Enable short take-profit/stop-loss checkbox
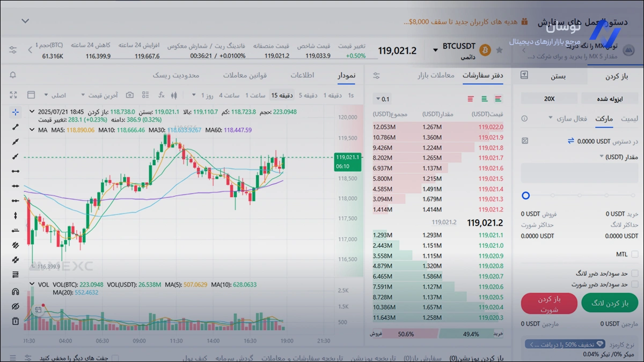 pos(635,284)
